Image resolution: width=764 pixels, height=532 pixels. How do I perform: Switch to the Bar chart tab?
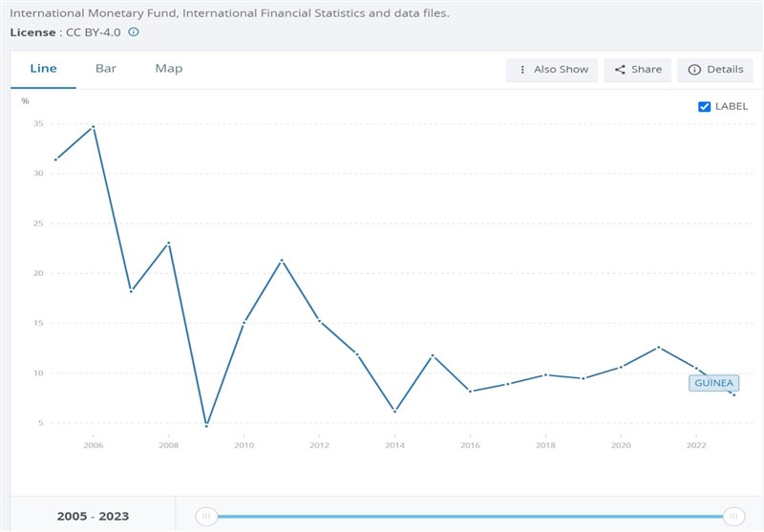pyautogui.click(x=105, y=69)
